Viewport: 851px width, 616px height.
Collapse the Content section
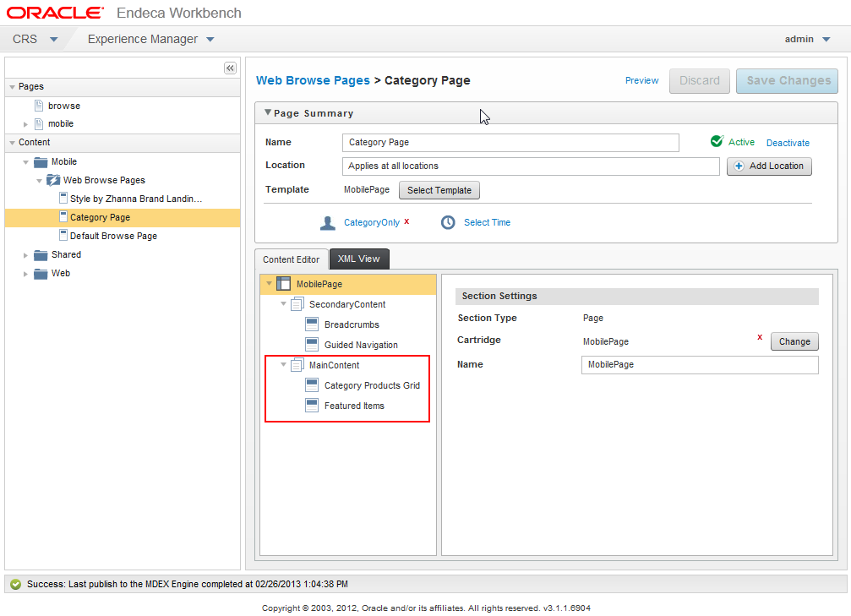click(12, 143)
